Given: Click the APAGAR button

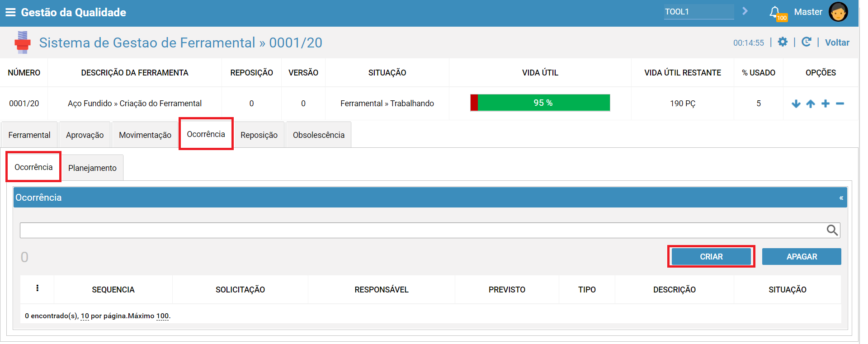Looking at the screenshot, I should tap(802, 256).
